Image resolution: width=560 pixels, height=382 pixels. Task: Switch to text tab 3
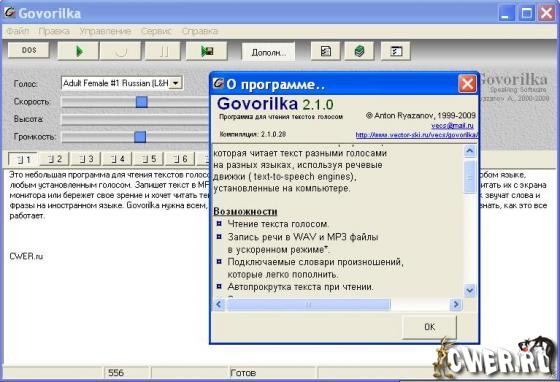click(x=85, y=159)
